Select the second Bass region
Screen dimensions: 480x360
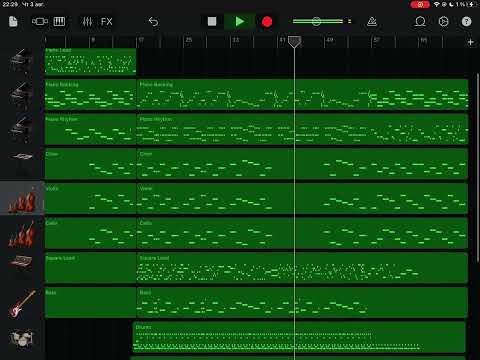(303, 303)
